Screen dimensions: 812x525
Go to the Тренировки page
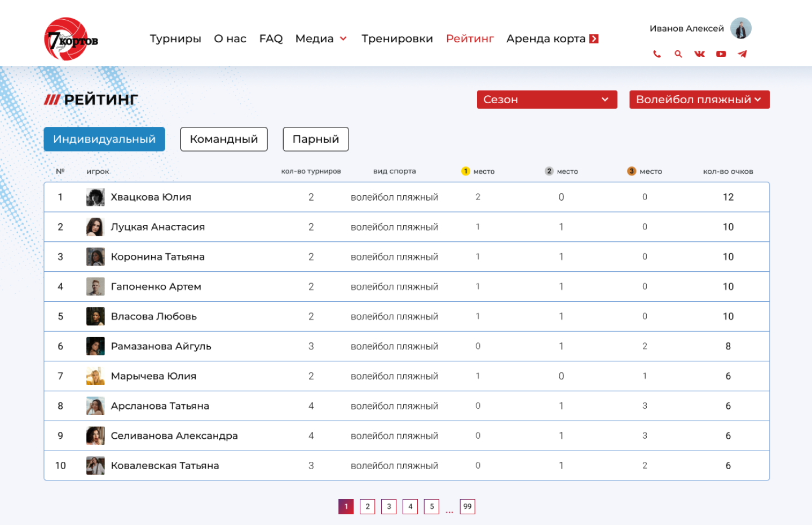tap(397, 39)
